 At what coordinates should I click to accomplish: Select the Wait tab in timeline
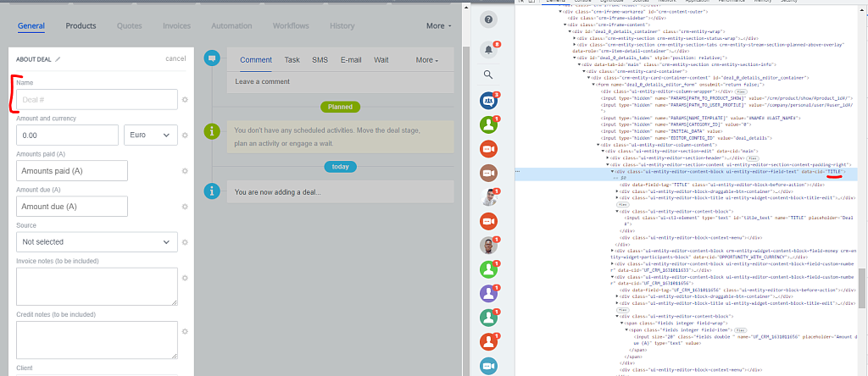[381, 60]
